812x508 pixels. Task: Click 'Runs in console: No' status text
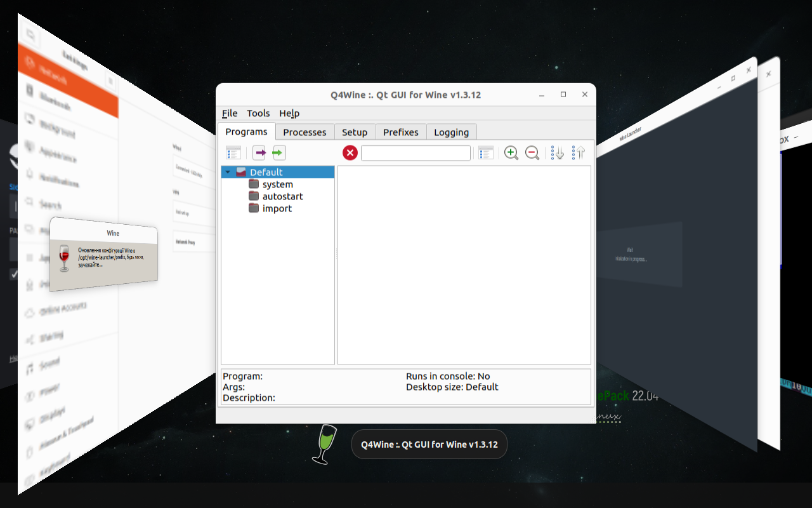pyautogui.click(x=448, y=376)
